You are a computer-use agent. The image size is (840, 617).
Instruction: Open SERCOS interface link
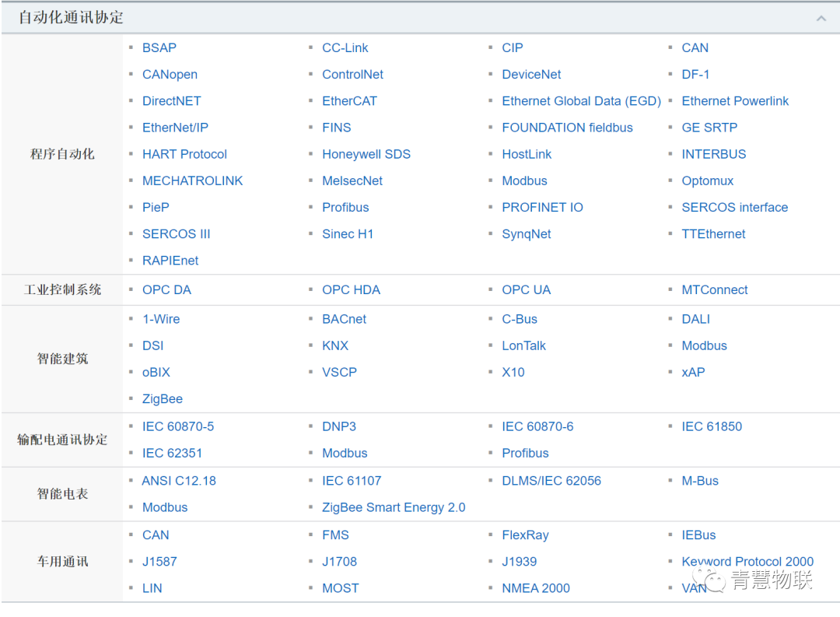[734, 208]
